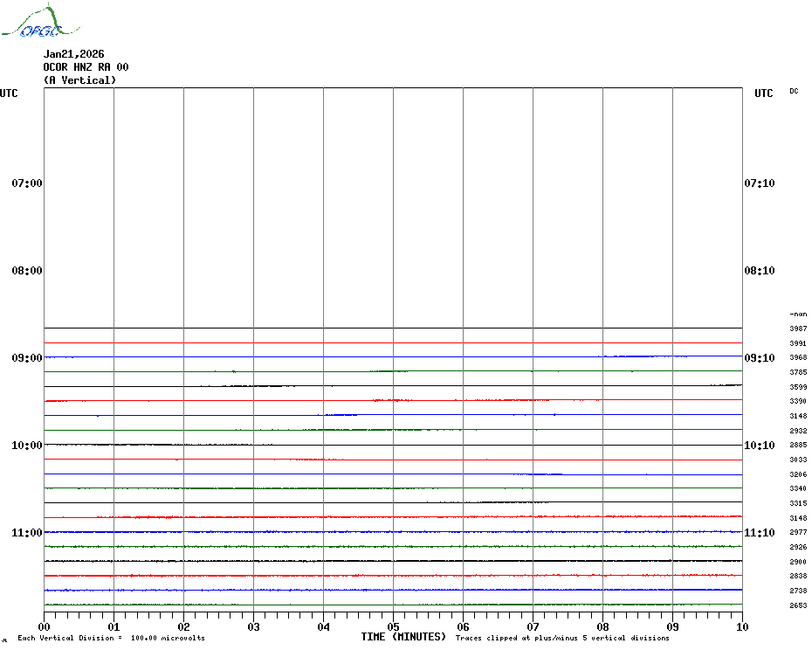Click the -nan value in the DC column
This screenshot has width=812, height=650.
pyautogui.click(x=798, y=314)
